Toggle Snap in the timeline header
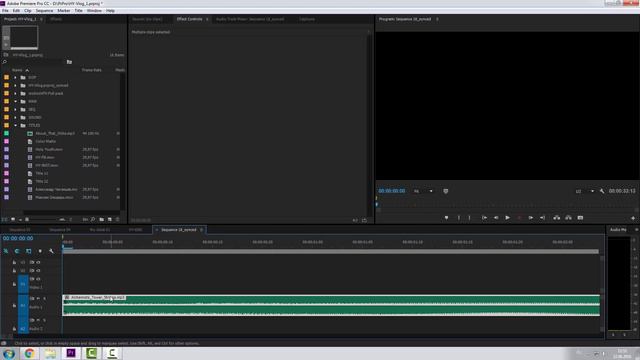Screen dimensions: 640x360 (17, 251)
